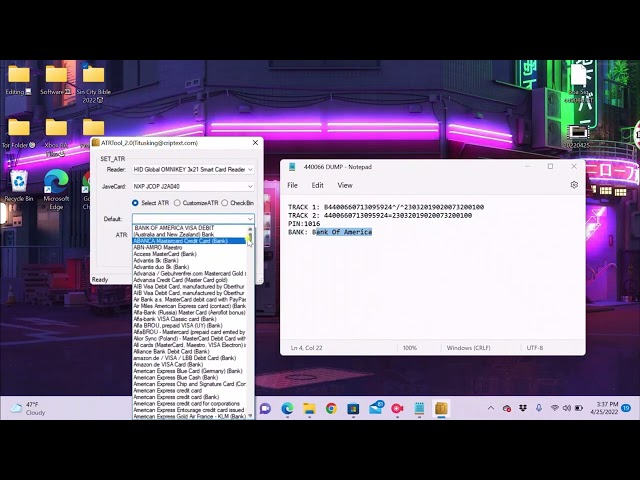This screenshot has width=640, height=480.
Task: Select the Select ATR radio button
Action: point(135,203)
